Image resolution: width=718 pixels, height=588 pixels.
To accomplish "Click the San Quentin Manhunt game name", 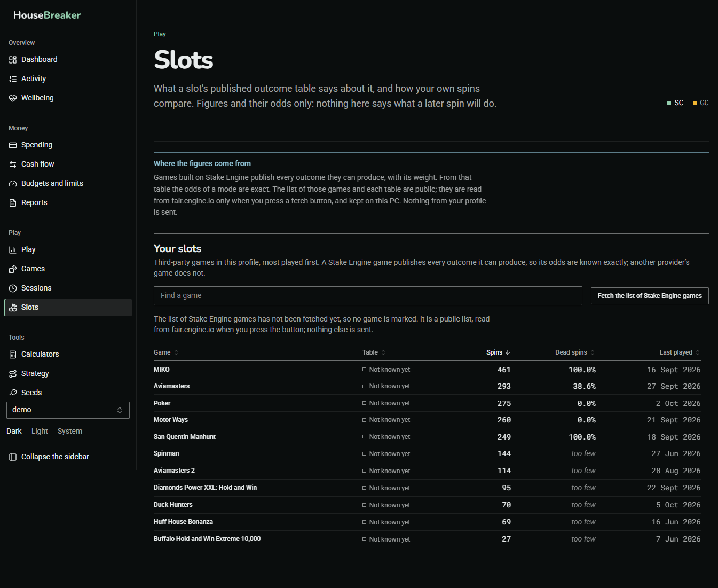I will [x=185, y=437].
